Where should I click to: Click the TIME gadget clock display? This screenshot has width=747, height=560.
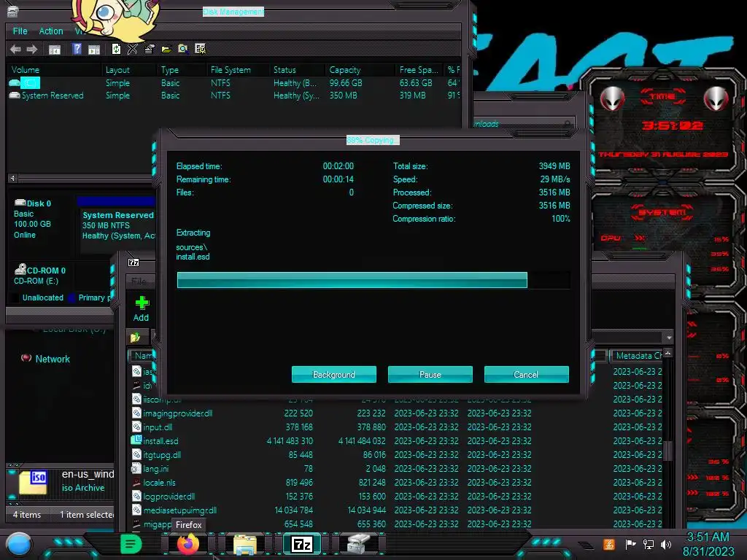(672, 125)
